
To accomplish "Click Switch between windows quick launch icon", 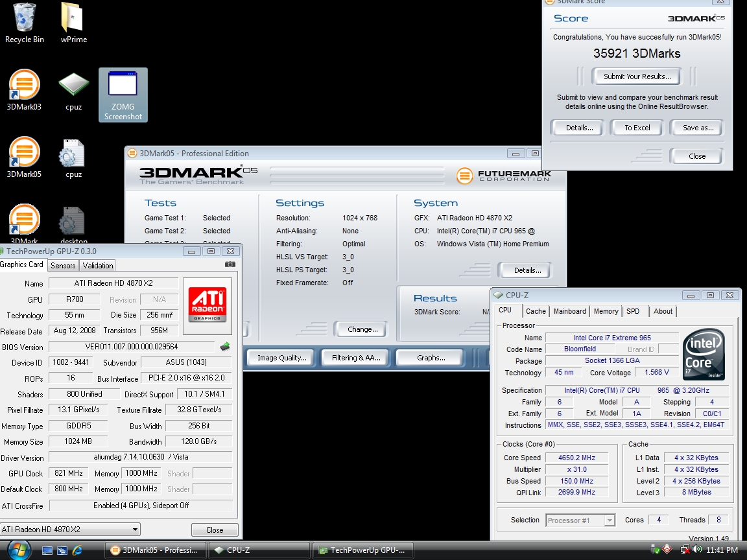I will point(62,550).
